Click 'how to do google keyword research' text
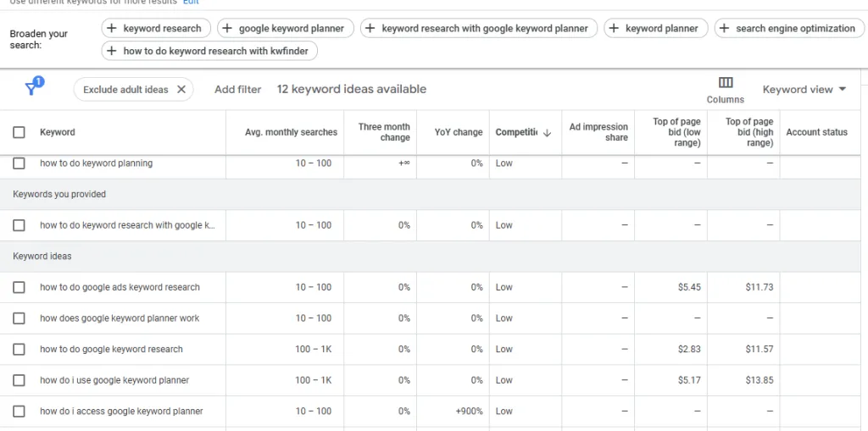 111,349
